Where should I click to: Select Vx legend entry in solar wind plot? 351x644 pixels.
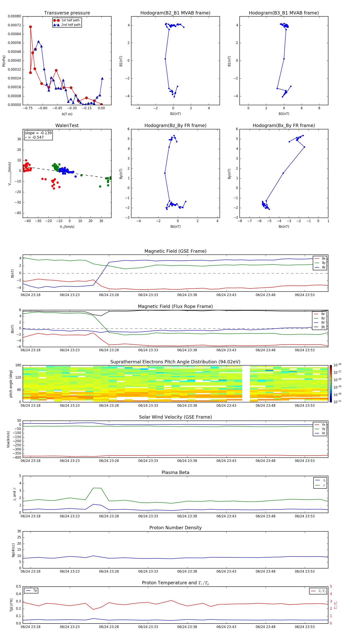pos(320,424)
